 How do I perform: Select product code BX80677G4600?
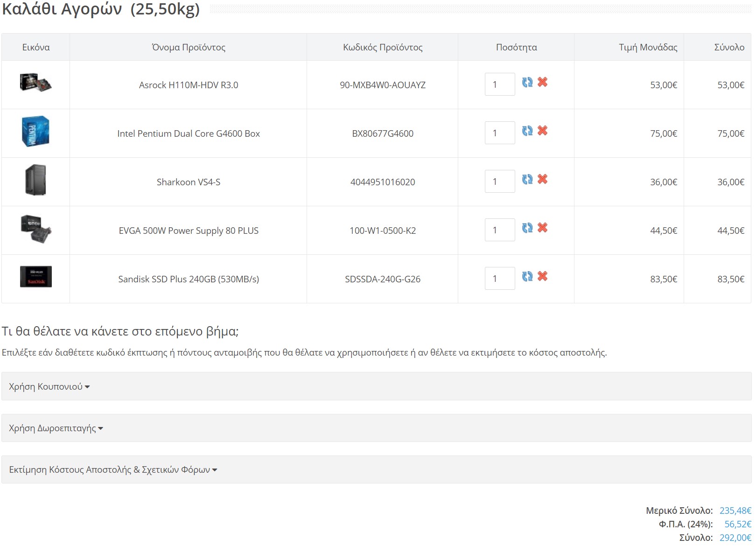(383, 133)
